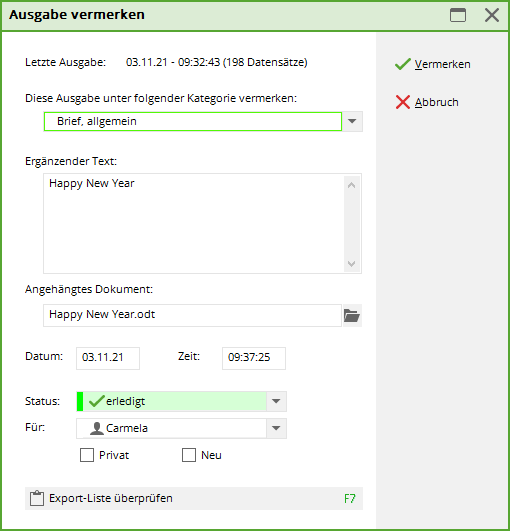Viewport: 510px width, 531px height.
Task: Click into the Zeit field showing 09:37:25
Action: (x=254, y=358)
